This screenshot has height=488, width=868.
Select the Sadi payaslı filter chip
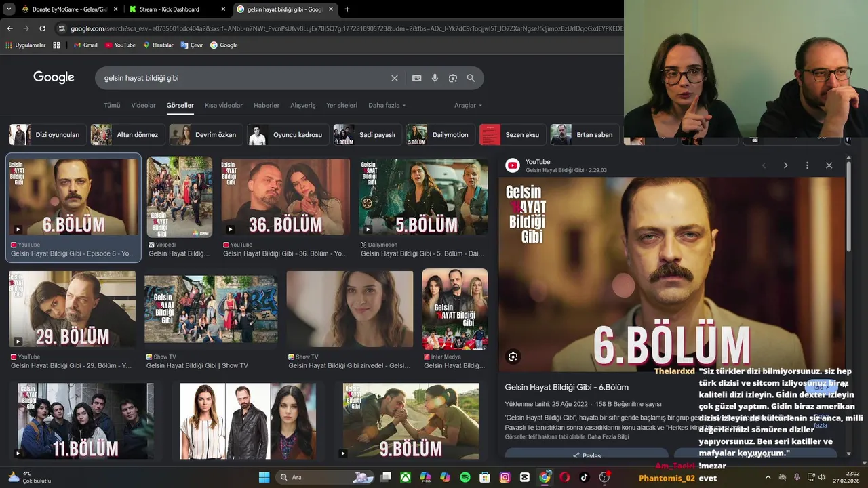pyautogui.click(x=367, y=135)
